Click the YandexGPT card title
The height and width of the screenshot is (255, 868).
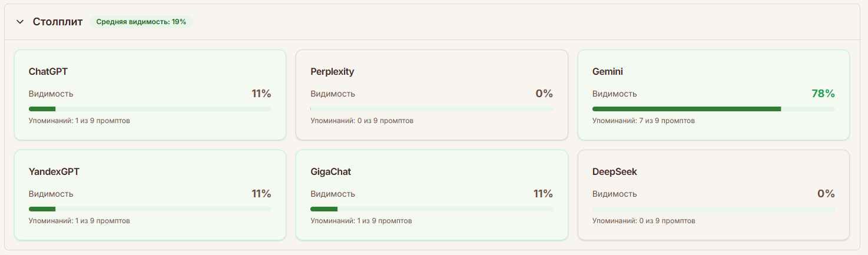[54, 172]
